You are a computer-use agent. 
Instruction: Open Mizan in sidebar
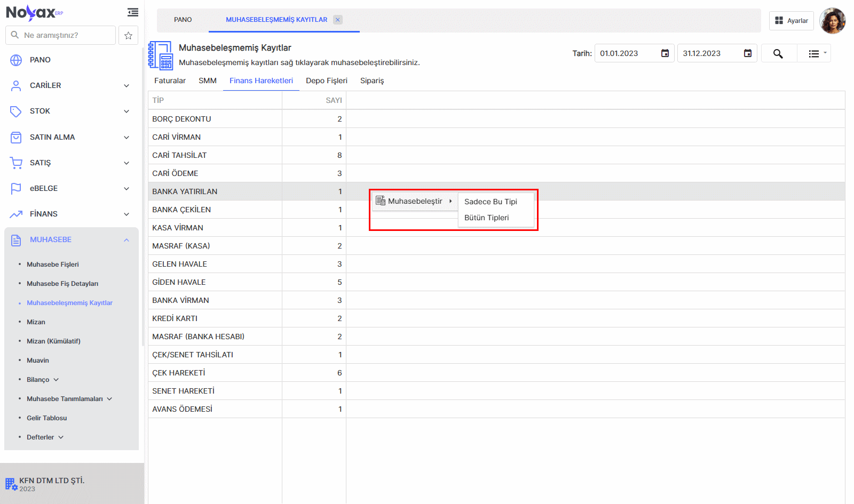pyautogui.click(x=36, y=322)
